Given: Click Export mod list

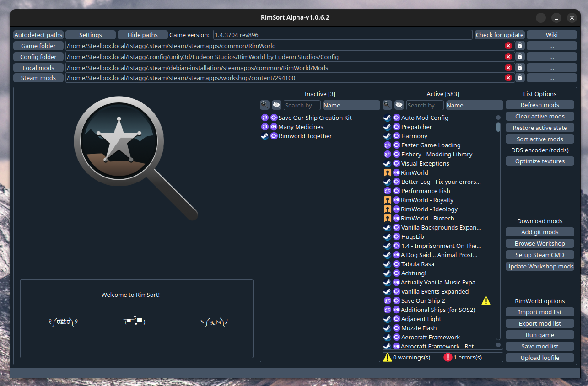Looking at the screenshot, I should 540,323.
